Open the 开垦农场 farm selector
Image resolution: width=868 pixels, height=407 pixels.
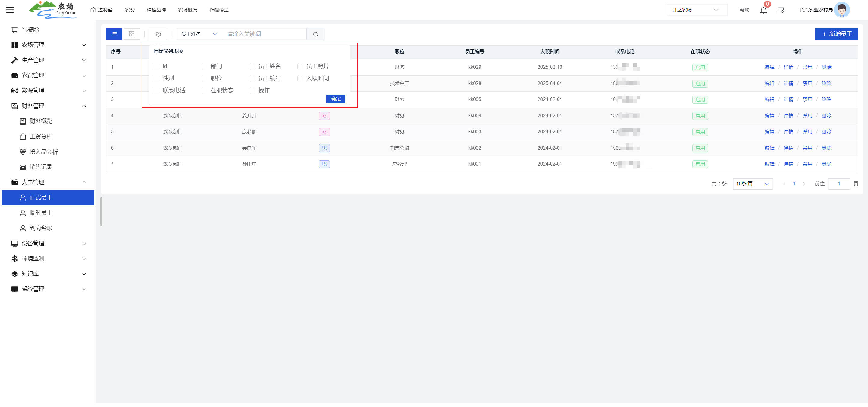coord(697,10)
